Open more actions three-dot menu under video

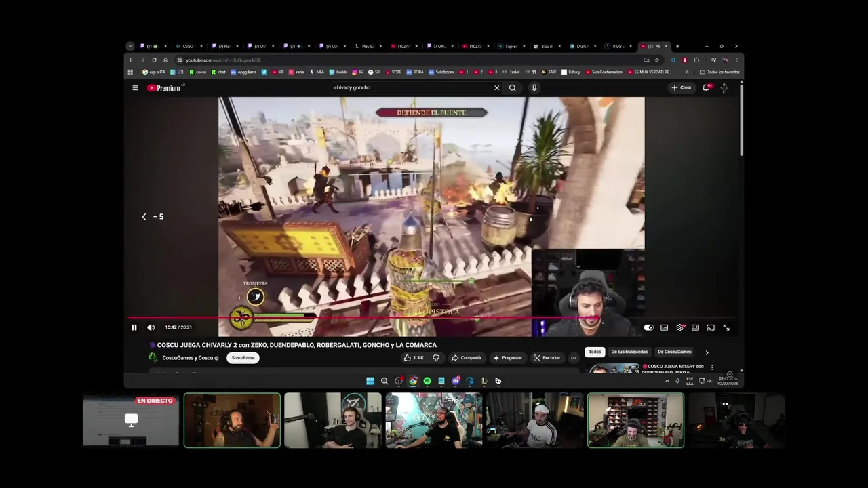574,358
